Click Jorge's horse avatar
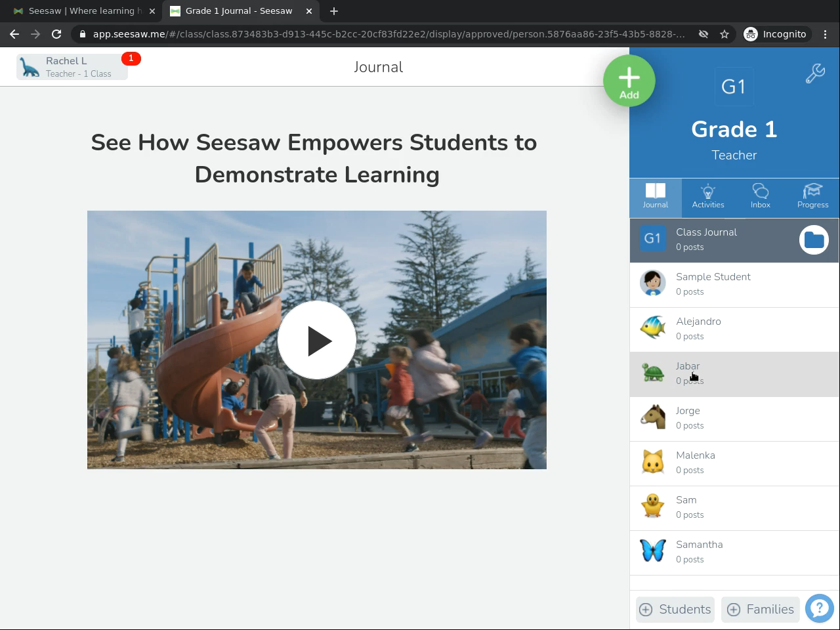This screenshot has height=630, width=840. [653, 417]
